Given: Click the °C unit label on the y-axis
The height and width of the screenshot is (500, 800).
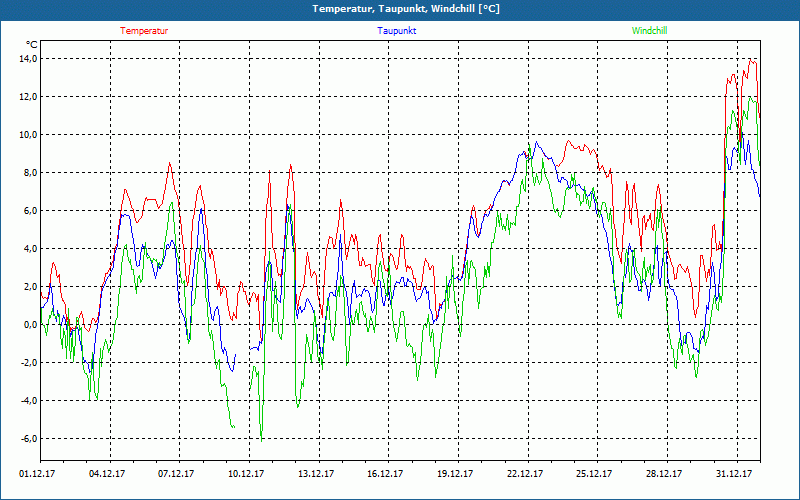Looking at the screenshot, I should point(32,44).
